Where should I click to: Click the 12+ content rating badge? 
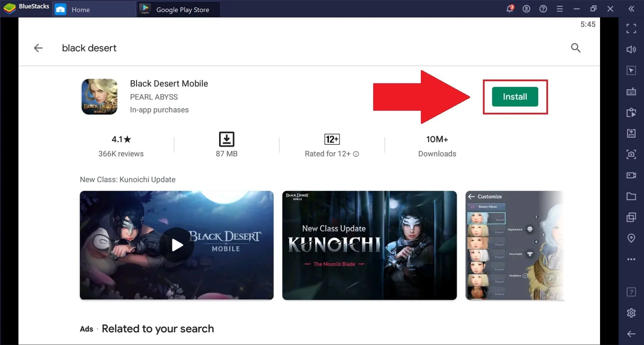point(332,139)
